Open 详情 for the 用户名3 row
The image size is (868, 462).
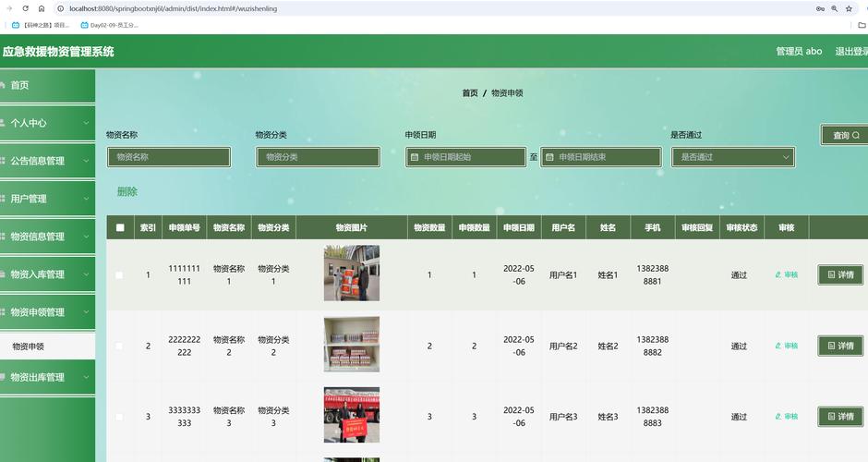click(x=840, y=417)
